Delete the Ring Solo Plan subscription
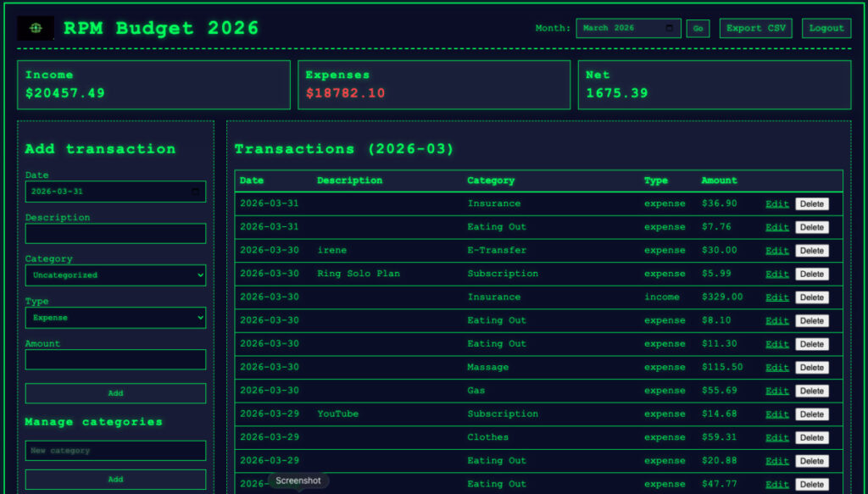 tap(812, 275)
